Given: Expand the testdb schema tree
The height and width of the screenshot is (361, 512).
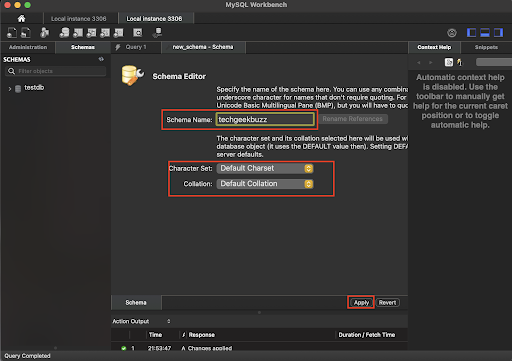Looking at the screenshot, I should point(10,89).
